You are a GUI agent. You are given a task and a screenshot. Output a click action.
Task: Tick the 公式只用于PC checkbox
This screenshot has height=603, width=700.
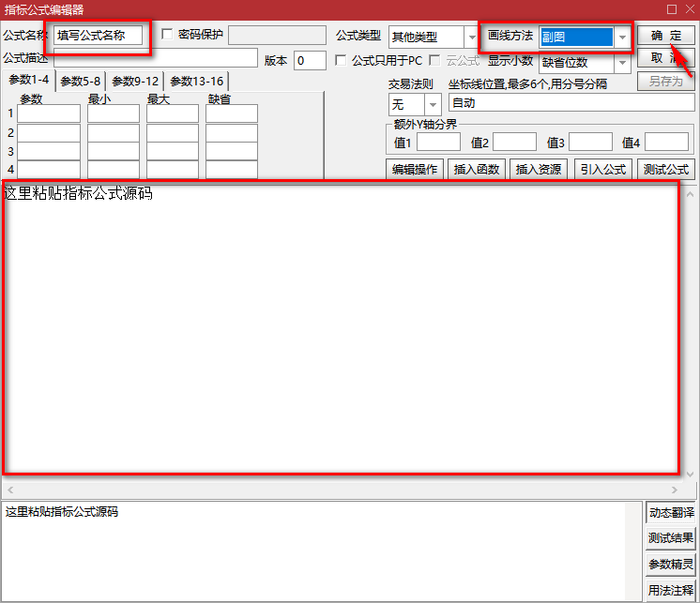(341, 60)
